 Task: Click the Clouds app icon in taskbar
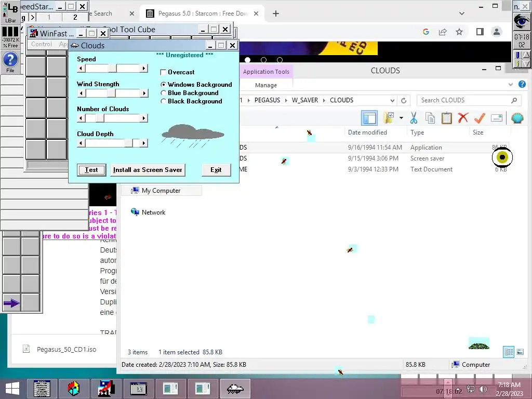coord(235,389)
